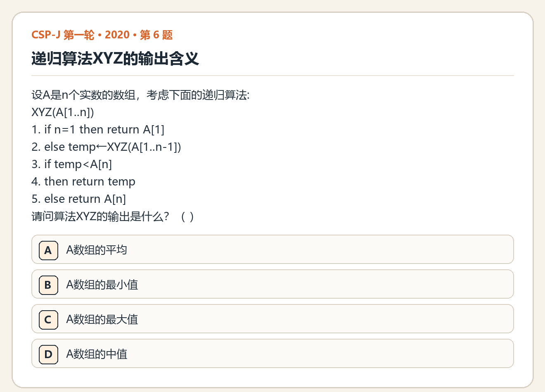Click pseudocode line 5 else return A[n]
This screenshot has height=392, width=545.
point(79,199)
